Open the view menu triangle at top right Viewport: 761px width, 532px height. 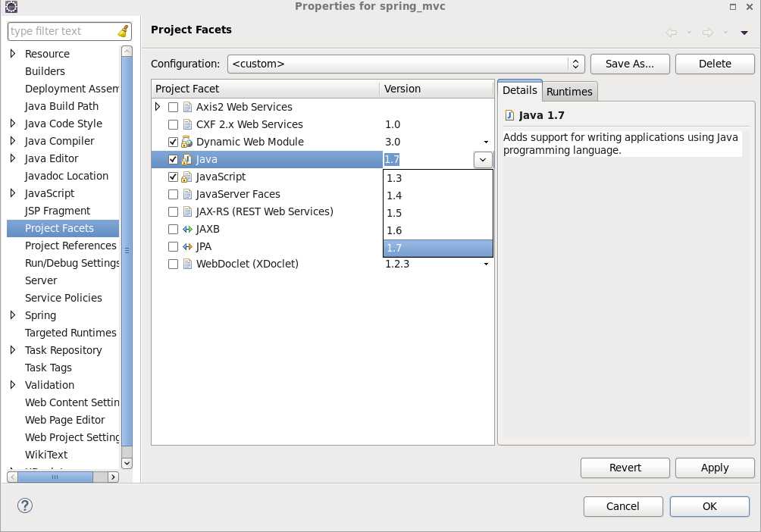click(744, 33)
